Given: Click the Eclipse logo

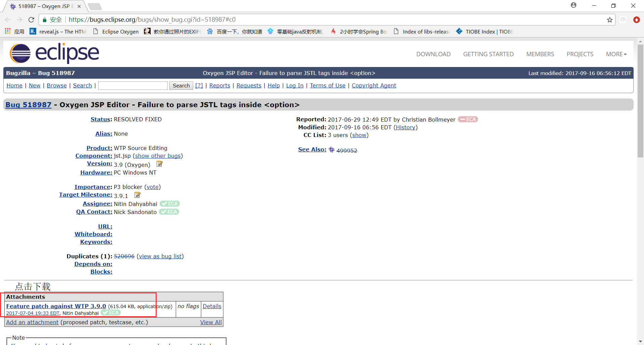Looking at the screenshot, I should [x=54, y=53].
